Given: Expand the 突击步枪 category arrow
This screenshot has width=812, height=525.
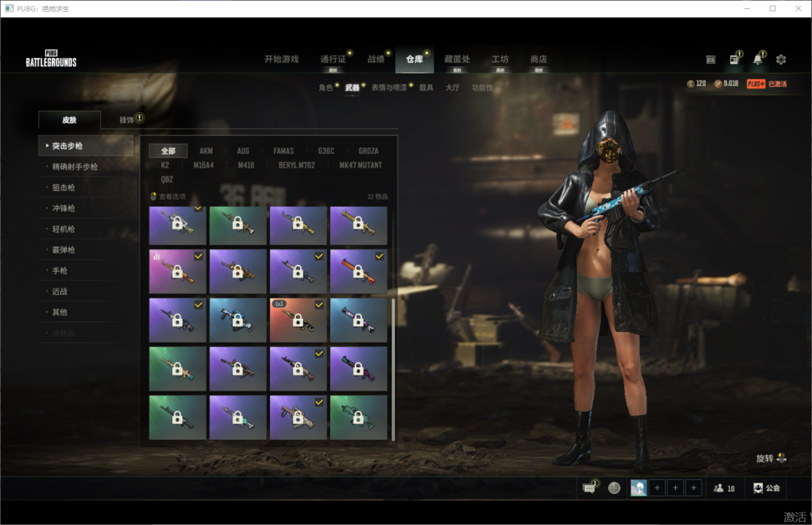Looking at the screenshot, I should tap(47, 146).
